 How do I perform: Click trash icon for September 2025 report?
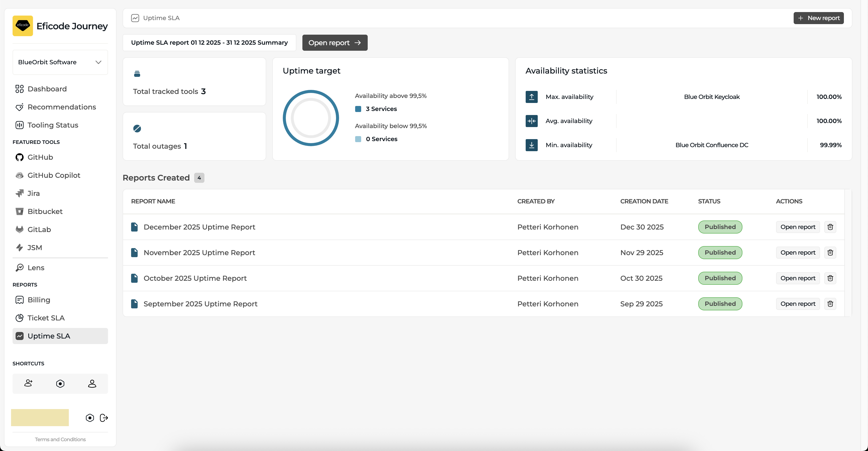830,304
